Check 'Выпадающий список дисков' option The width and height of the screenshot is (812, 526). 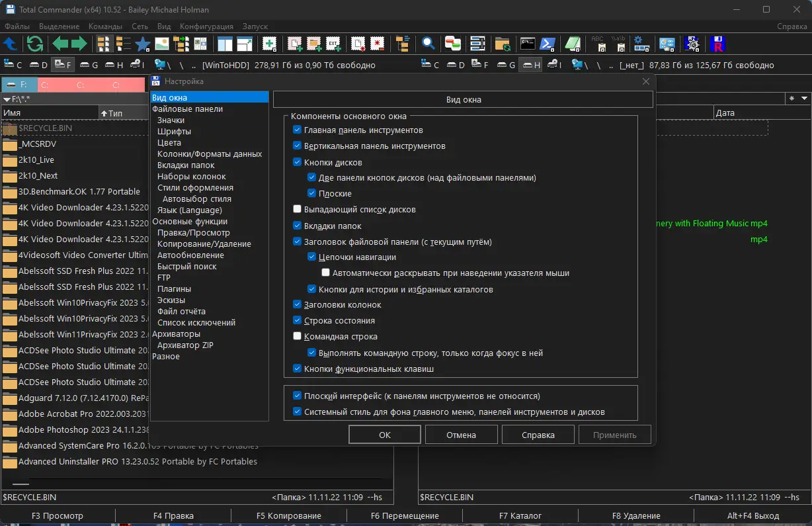[x=298, y=210]
